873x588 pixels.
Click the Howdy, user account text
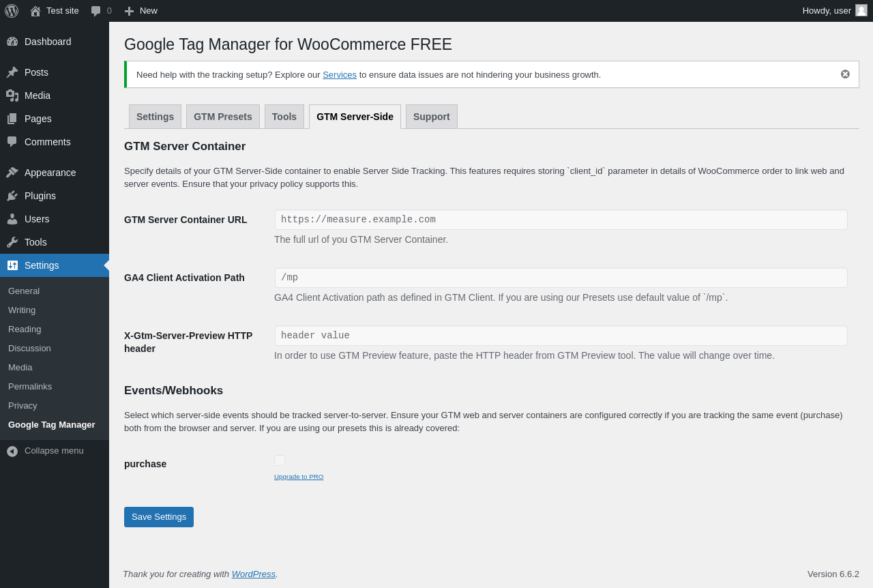click(827, 11)
